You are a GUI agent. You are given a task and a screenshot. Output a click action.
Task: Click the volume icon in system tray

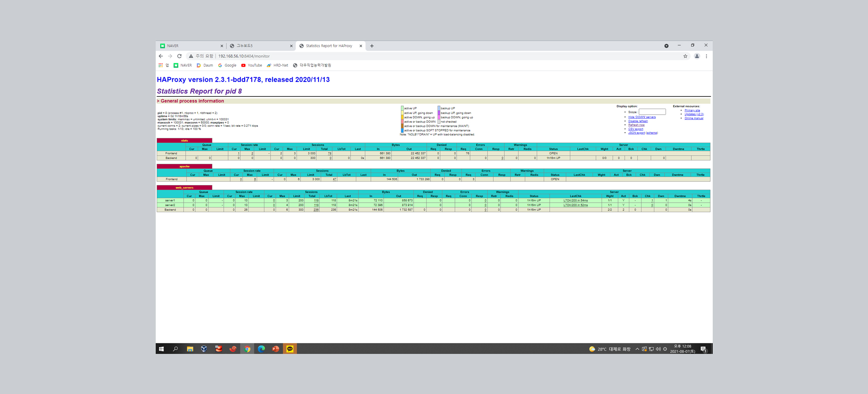pos(658,349)
